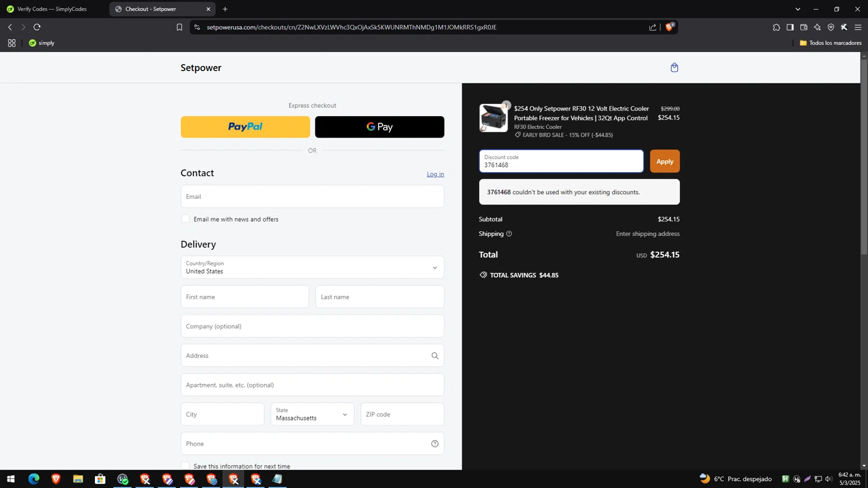
Task: Expand the Country/Region dropdown
Action: (x=312, y=267)
